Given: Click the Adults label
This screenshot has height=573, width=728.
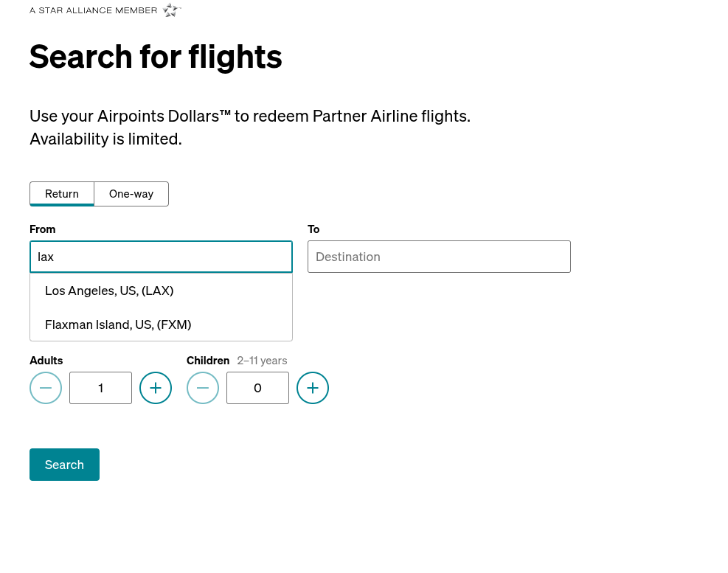Looking at the screenshot, I should click(x=46, y=361).
